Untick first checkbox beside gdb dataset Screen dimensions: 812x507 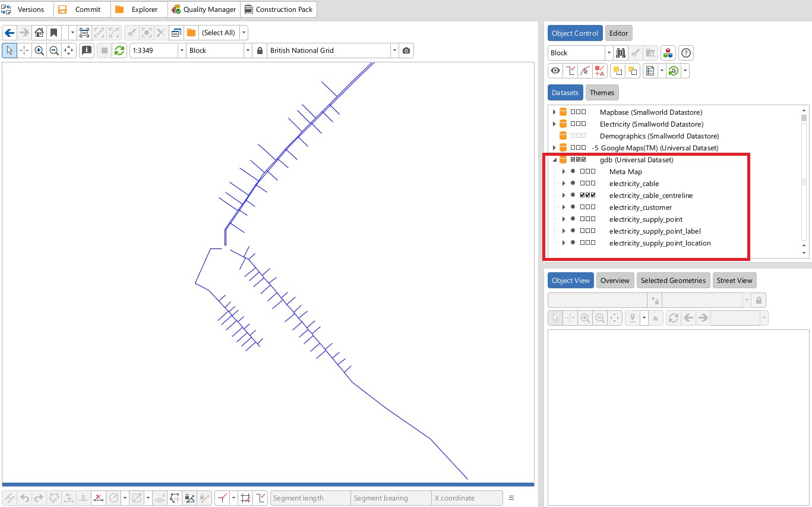573,160
